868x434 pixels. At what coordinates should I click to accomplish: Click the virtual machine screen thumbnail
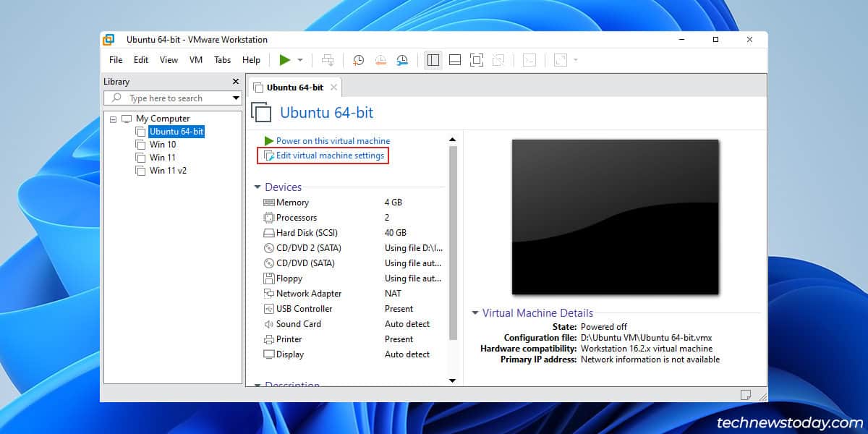(616, 217)
